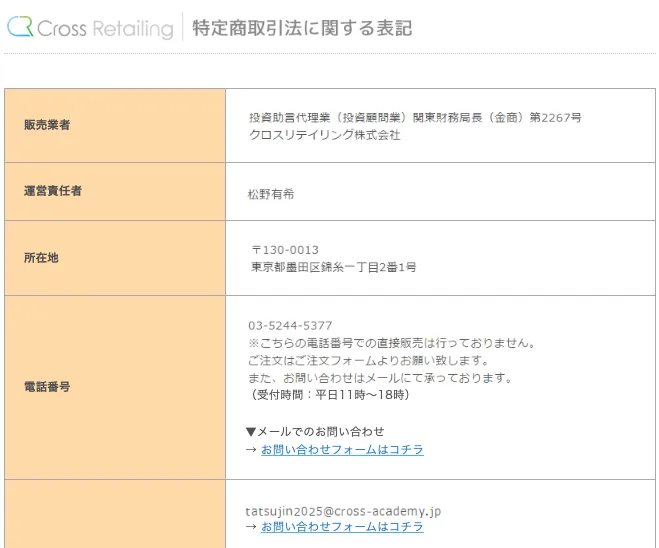Click the 運営責任者 row label
The width and height of the screenshot is (659, 548).
tap(53, 191)
